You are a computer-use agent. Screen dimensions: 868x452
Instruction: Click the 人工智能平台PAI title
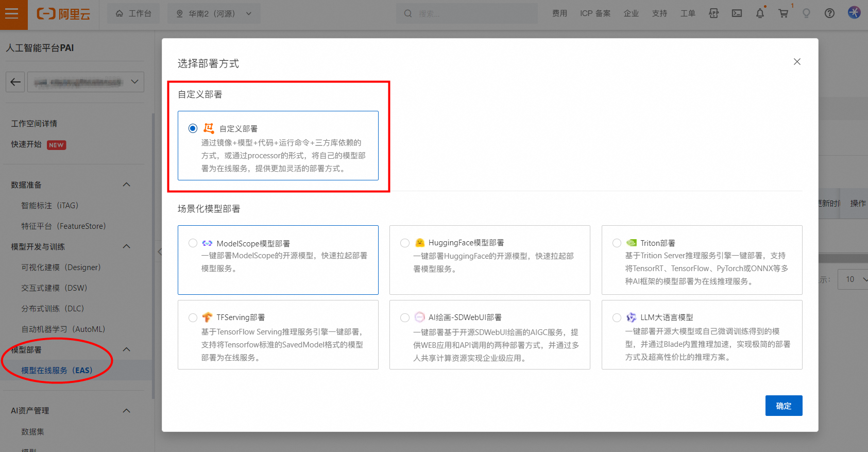[x=40, y=48]
